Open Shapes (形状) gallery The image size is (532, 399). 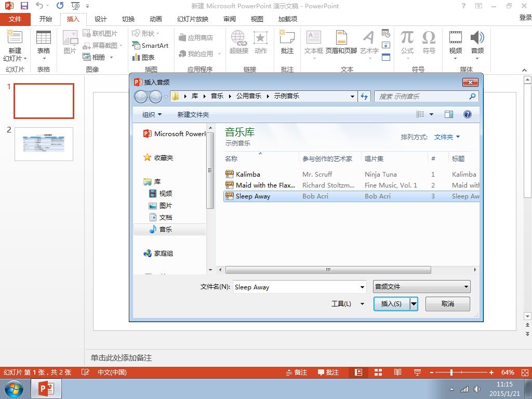pyautogui.click(x=145, y=33)
